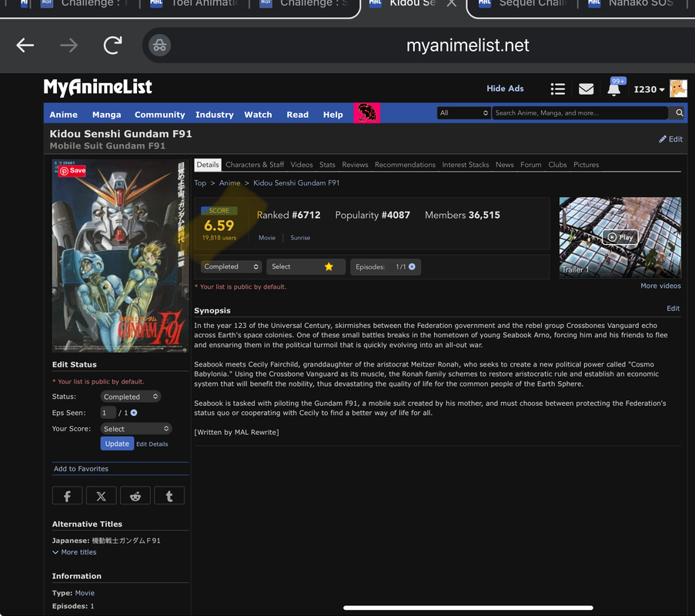Click Top breadcrumb link
This screenshot has height=616, width=695.
200,182
